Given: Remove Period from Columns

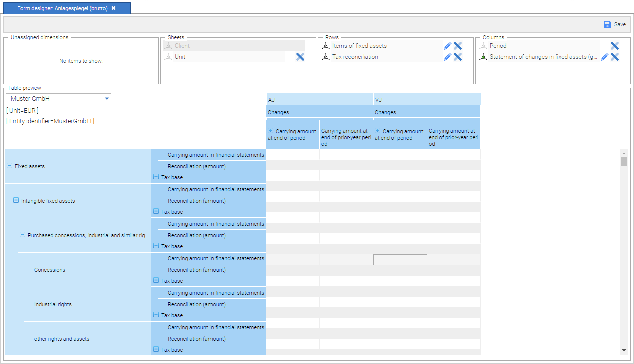Looking at the screenshot, I should 615,46.
